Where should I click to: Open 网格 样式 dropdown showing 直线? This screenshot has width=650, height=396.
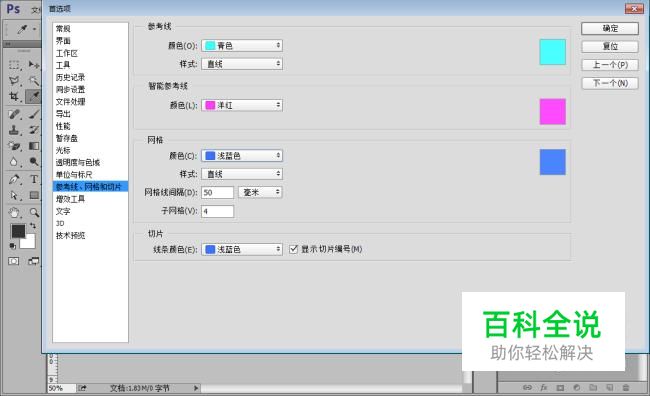242,174
